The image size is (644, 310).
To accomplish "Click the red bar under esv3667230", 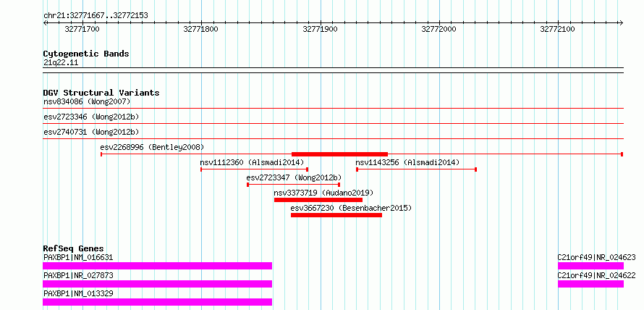I will pyautogui.click(x=336, y=215).
